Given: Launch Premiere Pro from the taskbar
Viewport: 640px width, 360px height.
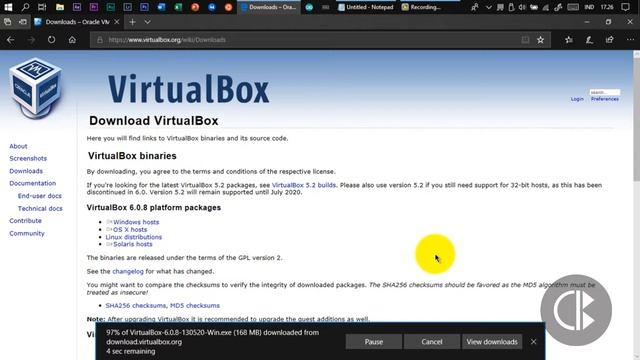Looking at the screenshot, I should (x=93, y=7).
